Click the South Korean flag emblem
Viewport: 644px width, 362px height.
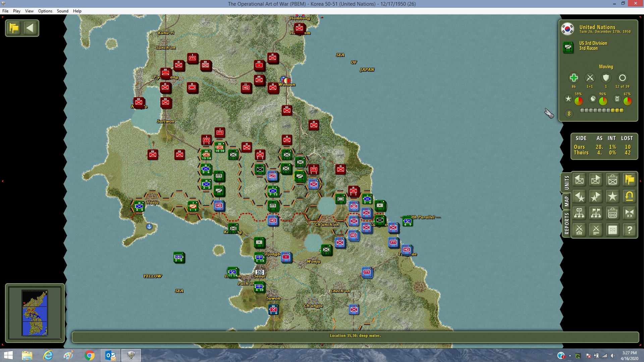pos(568,29)
